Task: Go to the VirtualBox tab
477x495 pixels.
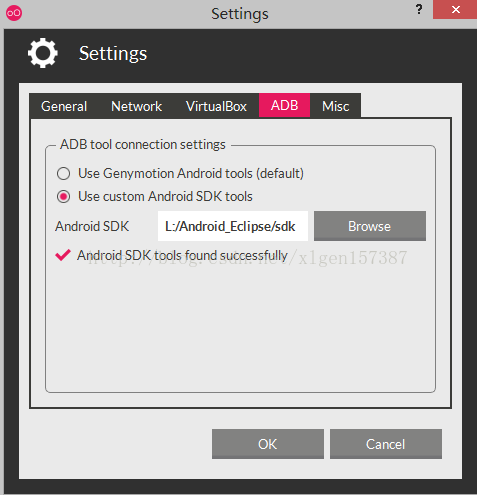Action: tap(216, 106)
